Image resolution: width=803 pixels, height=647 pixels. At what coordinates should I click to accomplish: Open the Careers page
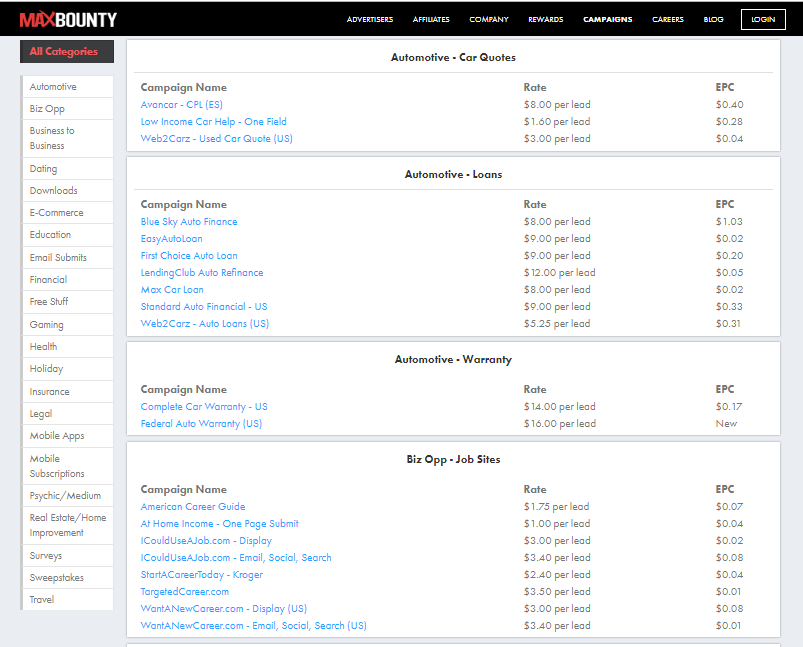(668, 19)
